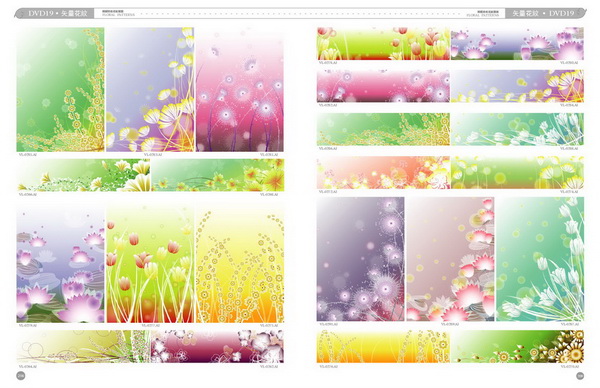Select the dark green banner with golden sunflowers
The image size is (600, 388).
tap(517, 347)
